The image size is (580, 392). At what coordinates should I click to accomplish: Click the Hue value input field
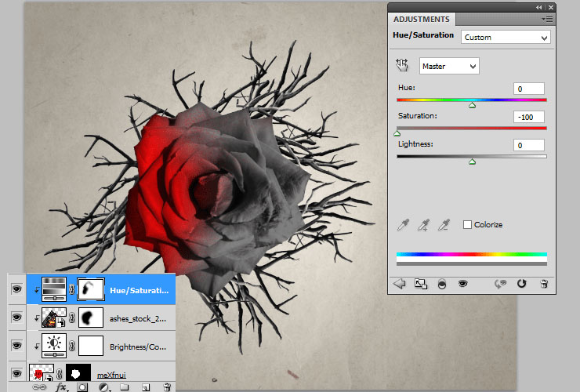click(529, 89)
